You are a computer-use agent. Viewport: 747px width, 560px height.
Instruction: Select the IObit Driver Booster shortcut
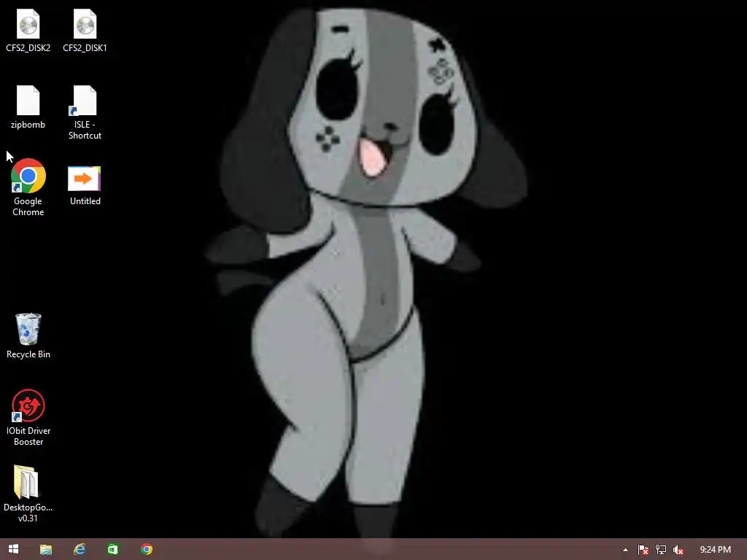click(28, 405)
